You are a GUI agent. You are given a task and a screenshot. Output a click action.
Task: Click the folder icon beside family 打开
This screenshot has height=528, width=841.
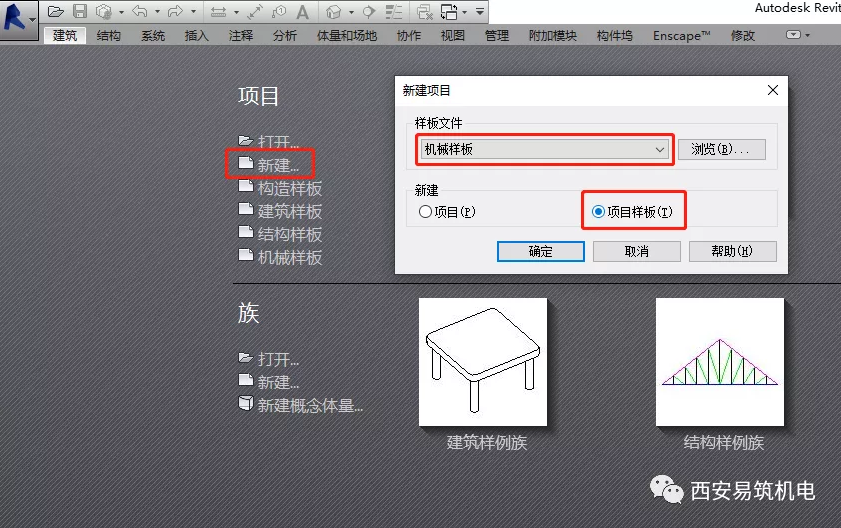(x=246, y=357)
